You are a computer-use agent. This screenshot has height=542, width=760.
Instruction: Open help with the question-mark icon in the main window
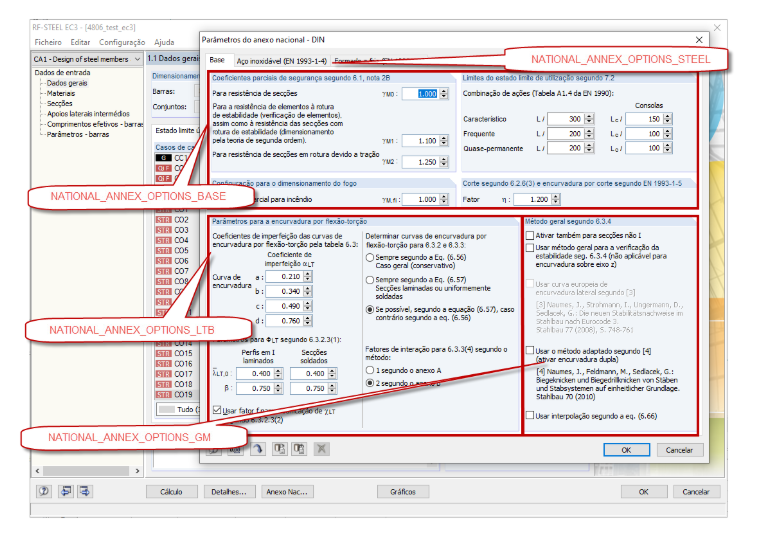point(44,492)
